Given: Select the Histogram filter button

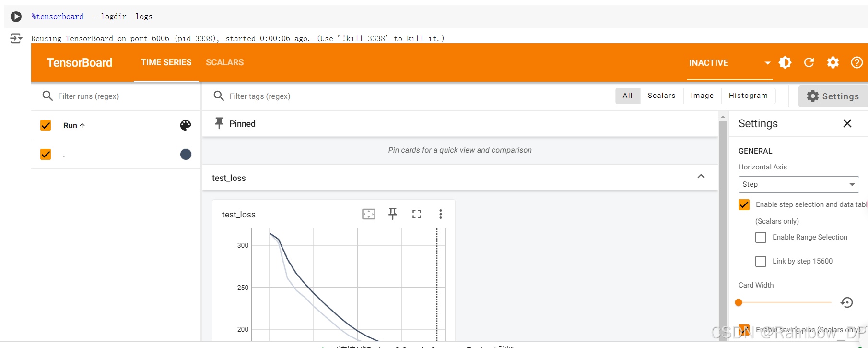Looking at the screenshot, I should click(749, 96).
